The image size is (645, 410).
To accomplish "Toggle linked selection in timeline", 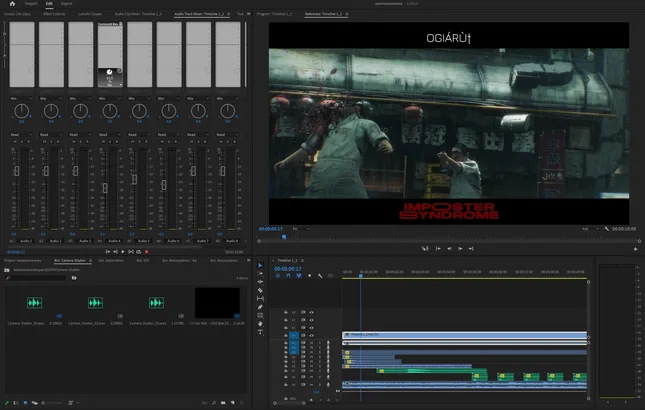I will pyautogui.click(x=298, y=277).
